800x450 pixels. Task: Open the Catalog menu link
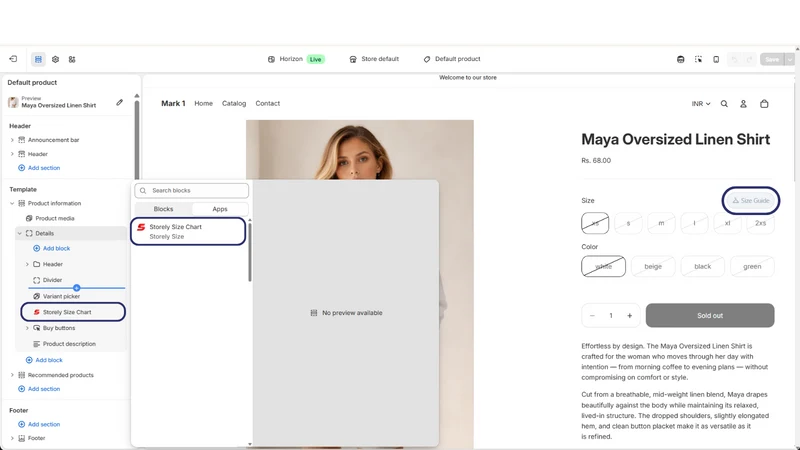234,104
